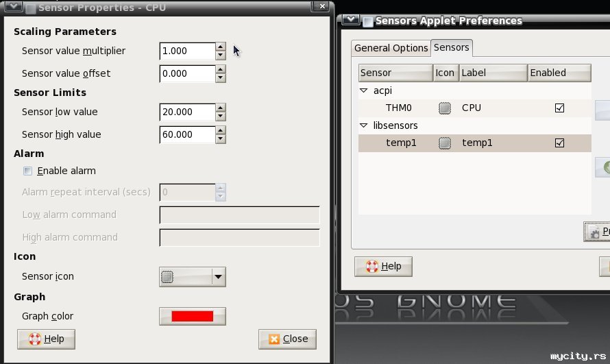Tick the Enable alarm checkbox
The width and height of the screenshot is (610, 364).
coord(27,171)
